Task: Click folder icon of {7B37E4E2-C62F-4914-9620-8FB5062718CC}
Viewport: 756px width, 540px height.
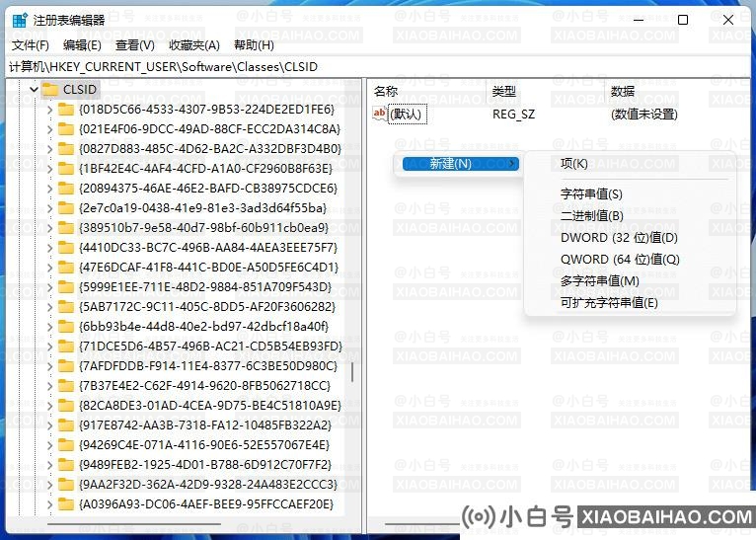Action: point(66,386)
